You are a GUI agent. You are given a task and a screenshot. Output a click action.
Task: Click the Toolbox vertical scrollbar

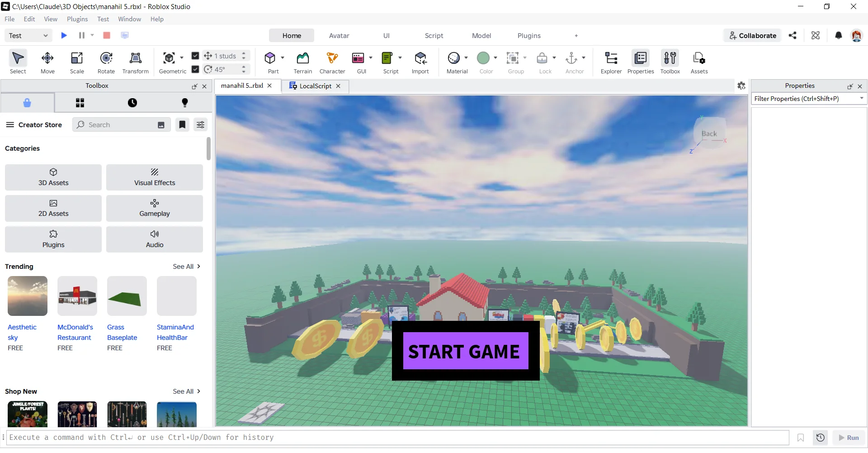pyautogui.click(x=208, y=148)
